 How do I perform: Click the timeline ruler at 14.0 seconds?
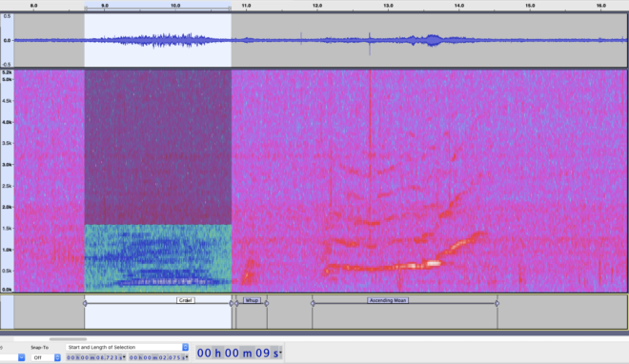459,6
